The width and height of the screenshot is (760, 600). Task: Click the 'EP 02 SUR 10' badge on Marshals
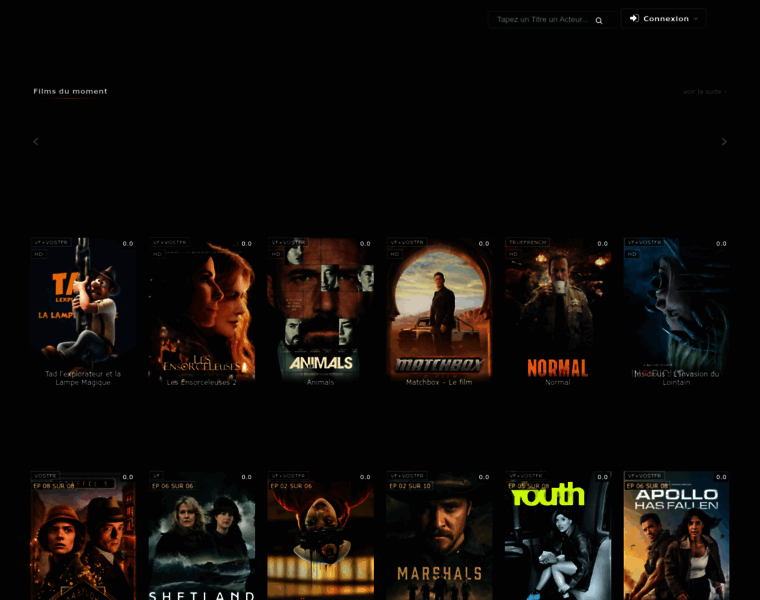point(410,486)
